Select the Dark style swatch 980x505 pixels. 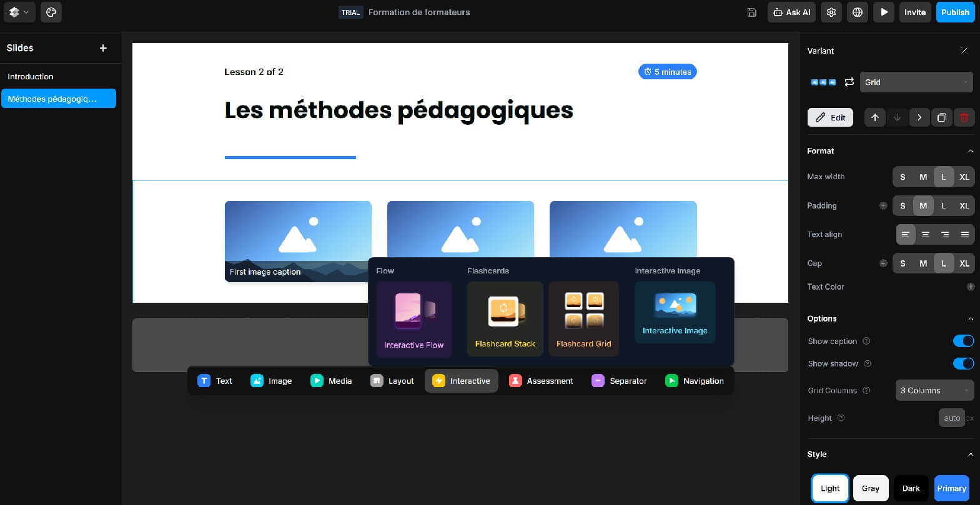(911, 488)
